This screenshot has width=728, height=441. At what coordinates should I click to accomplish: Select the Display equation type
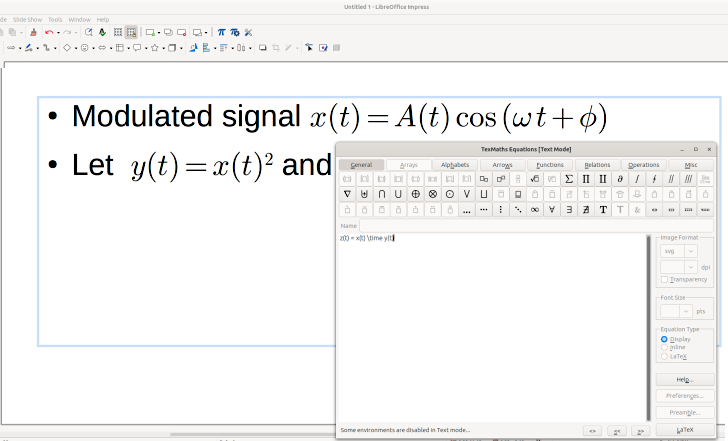click(x=664, y=339)
